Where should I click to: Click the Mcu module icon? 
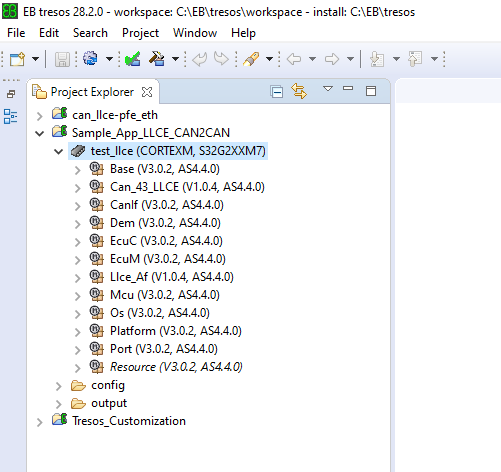pos(97,295)
